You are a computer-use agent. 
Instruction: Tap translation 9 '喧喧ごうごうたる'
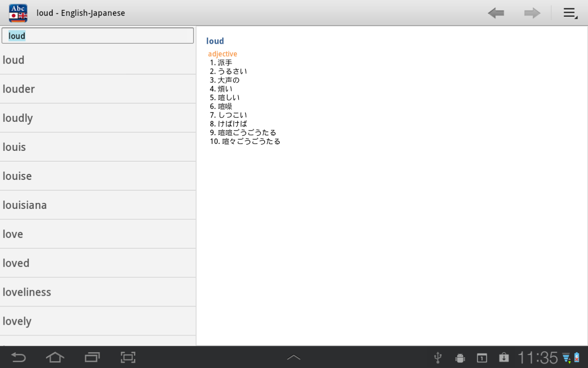coord(247,132)
